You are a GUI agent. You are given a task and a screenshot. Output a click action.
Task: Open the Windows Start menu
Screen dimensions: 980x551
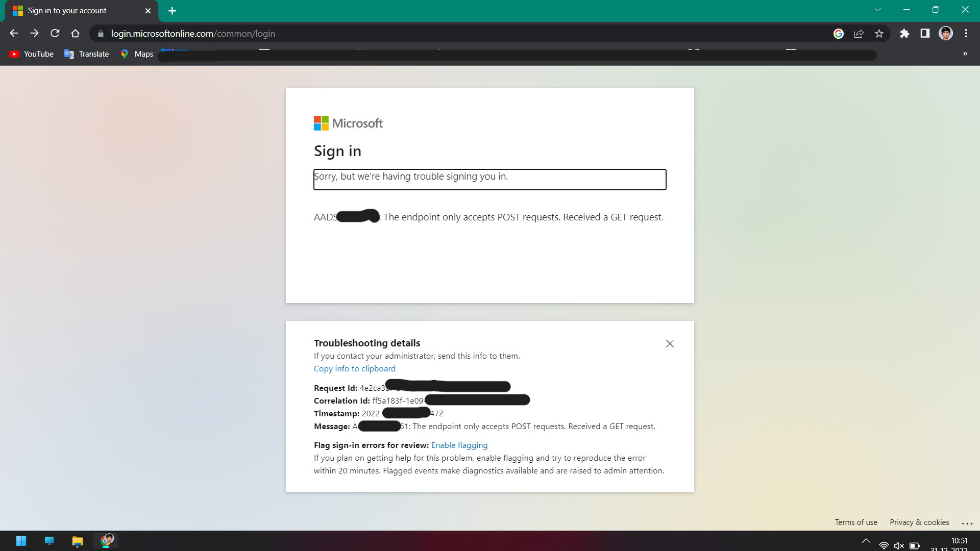click(21, 541)
